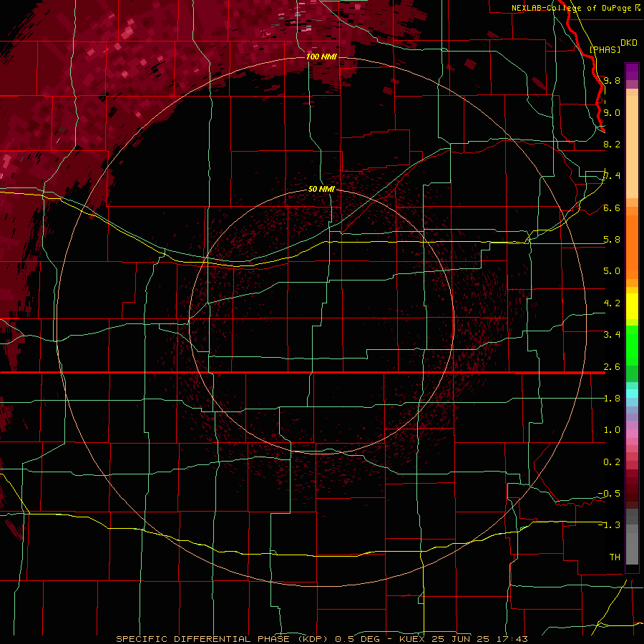Pick the orange segment of the color bar
This screenshot has height=644, width=644.
point(632,246)
